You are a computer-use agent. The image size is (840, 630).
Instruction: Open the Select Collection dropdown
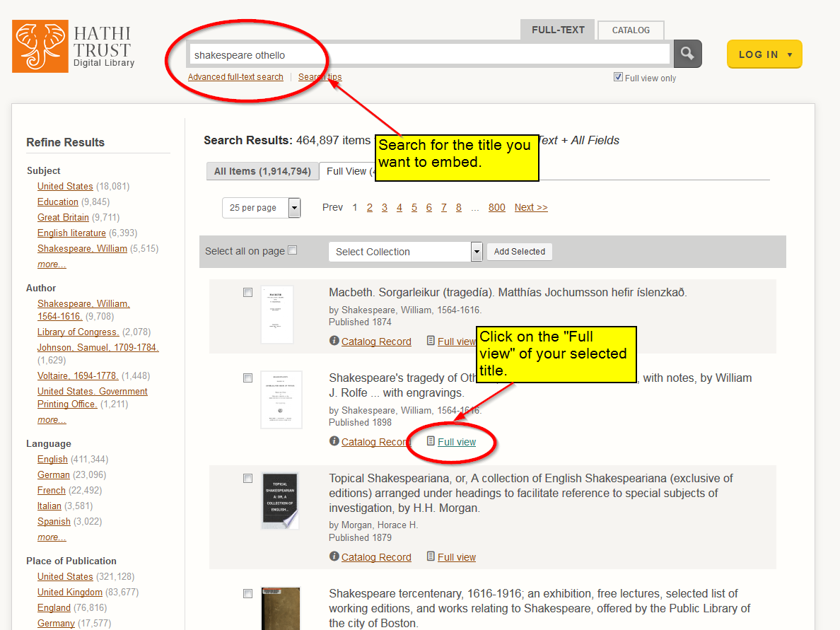click(406, 252)
